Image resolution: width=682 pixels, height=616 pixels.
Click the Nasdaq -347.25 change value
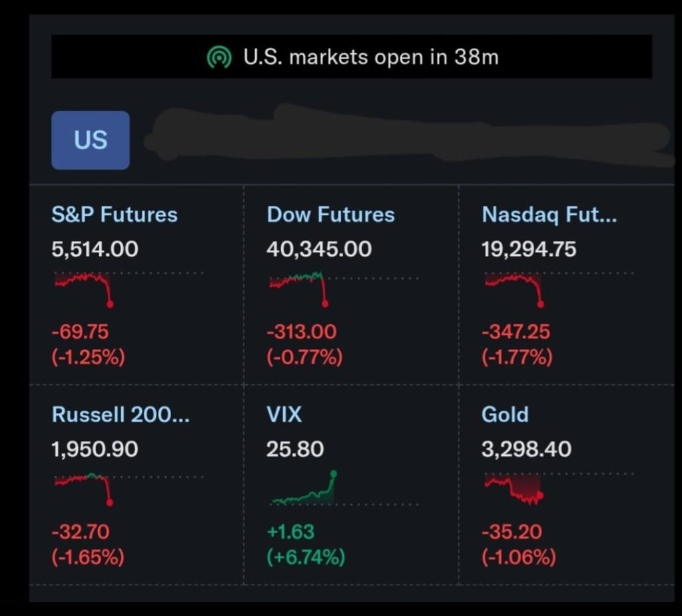516,331
